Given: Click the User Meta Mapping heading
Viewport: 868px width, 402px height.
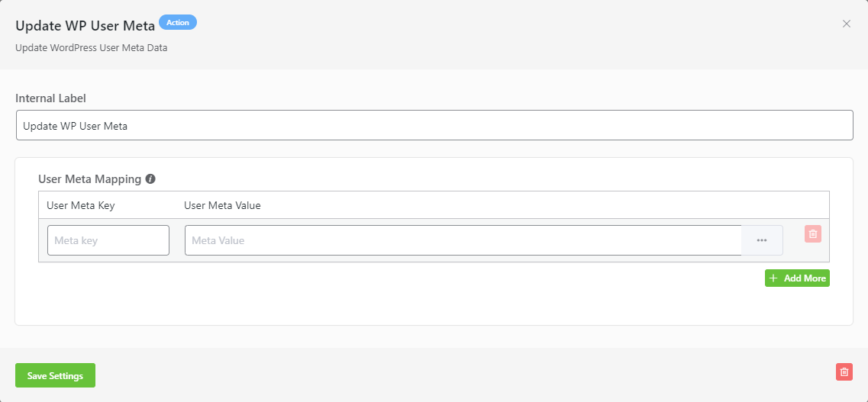Looking at the screenshot, I should tap(89, 179).
